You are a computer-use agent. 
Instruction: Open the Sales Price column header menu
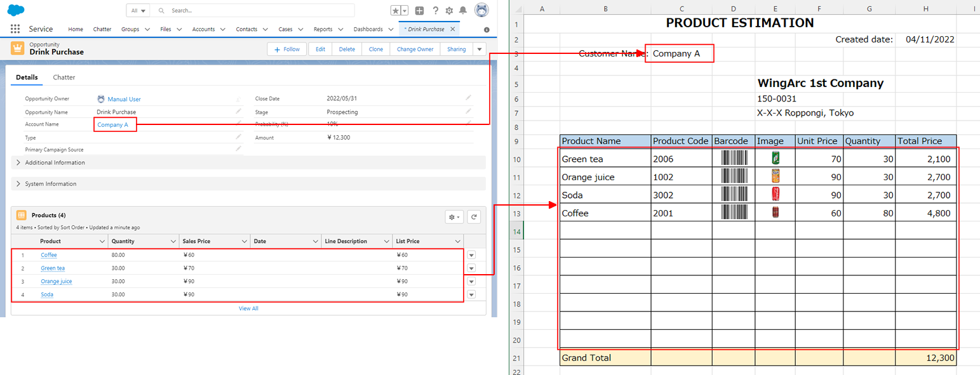(x=245, y=241)
